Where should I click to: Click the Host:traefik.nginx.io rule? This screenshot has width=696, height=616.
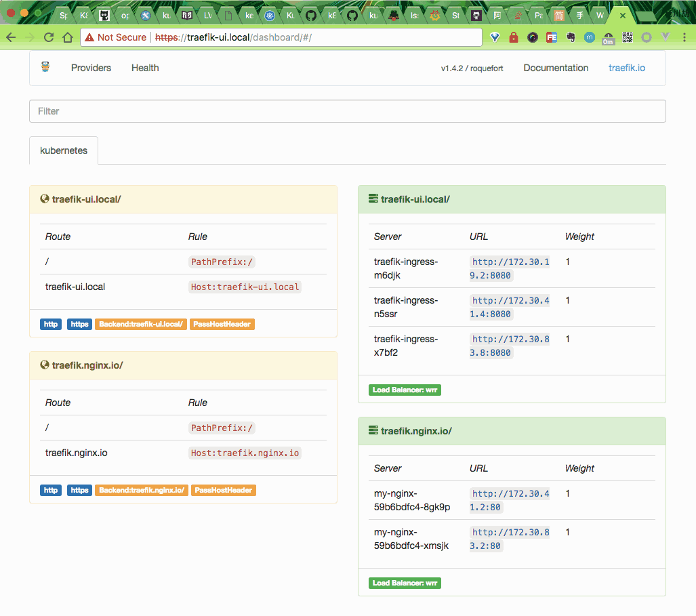(x=245, y=453)
